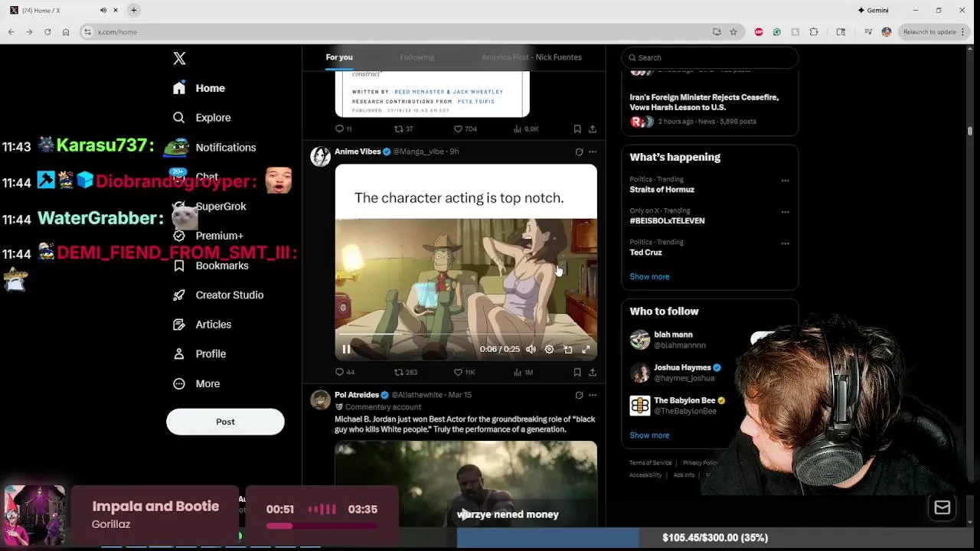
Task: Mute the tab audio speaker icon
Action: pyautogui.click(x=103, y=10)
